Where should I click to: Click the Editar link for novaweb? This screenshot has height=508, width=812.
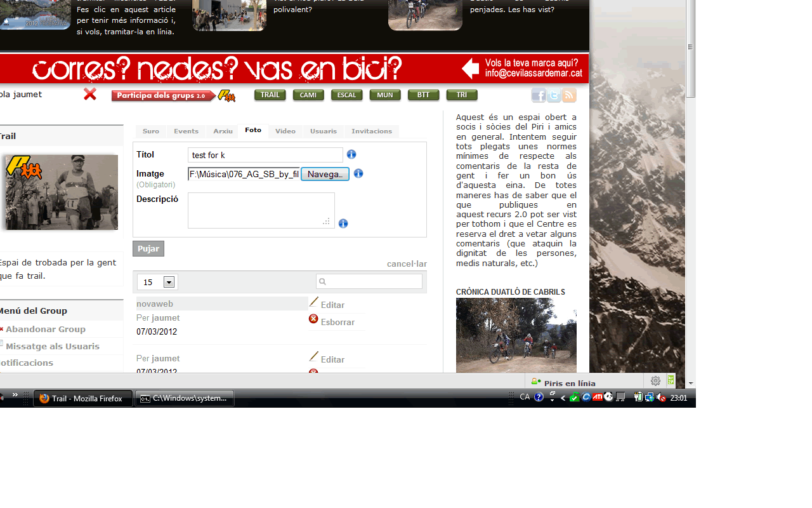tap(332, 305)
